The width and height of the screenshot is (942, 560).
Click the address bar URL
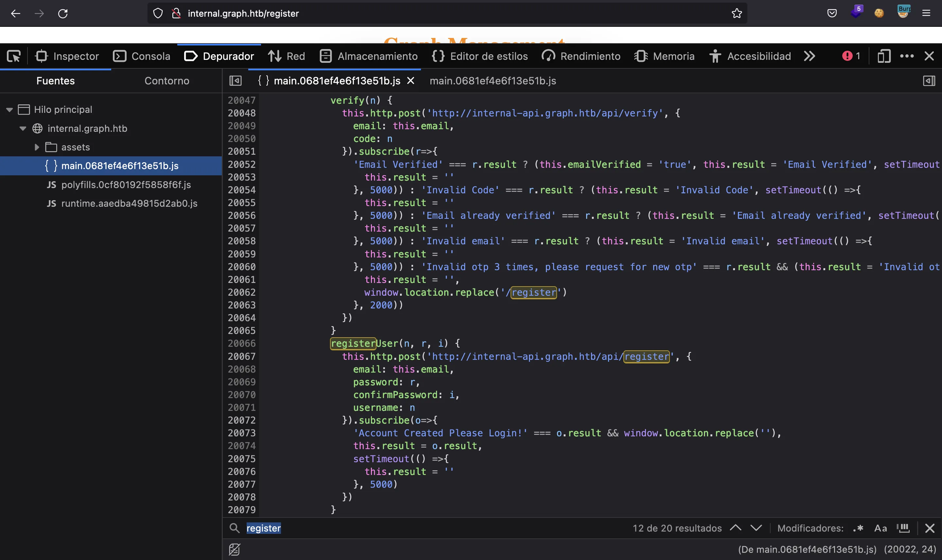[243, 14]
